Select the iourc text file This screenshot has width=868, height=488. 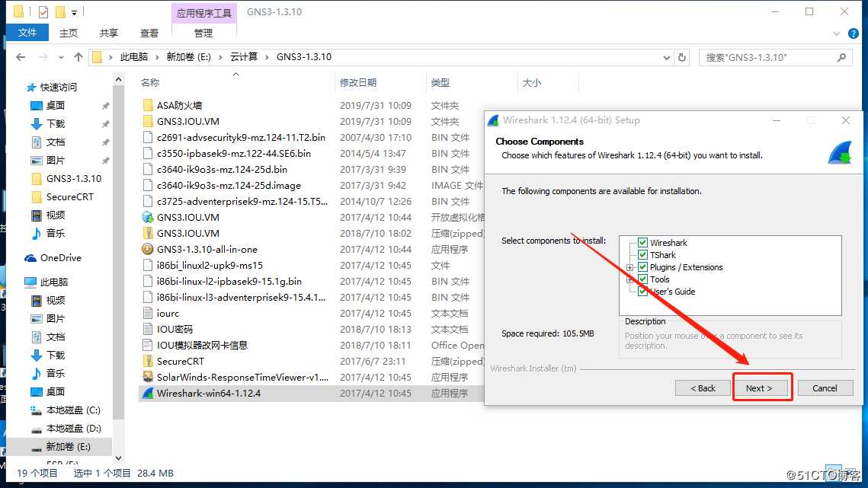(x=168, y=313)
